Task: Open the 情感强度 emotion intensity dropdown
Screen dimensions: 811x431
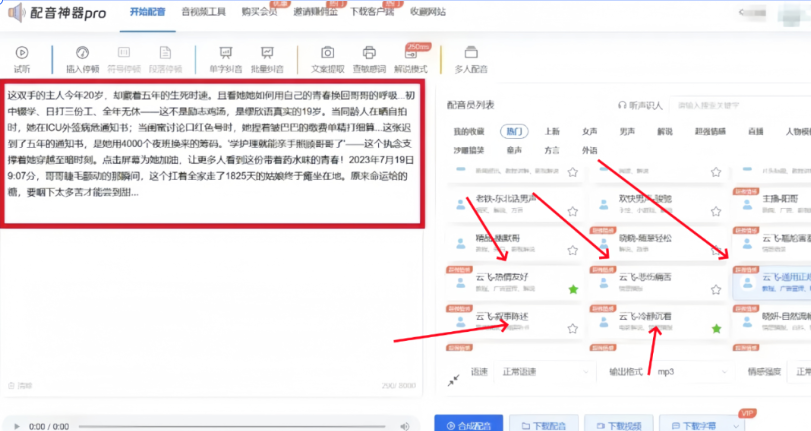Action: coord(798,372)
